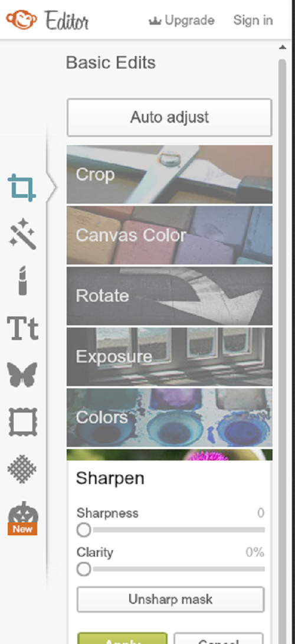
Task: Click the Auto adjust button
Action: [169, 117]
